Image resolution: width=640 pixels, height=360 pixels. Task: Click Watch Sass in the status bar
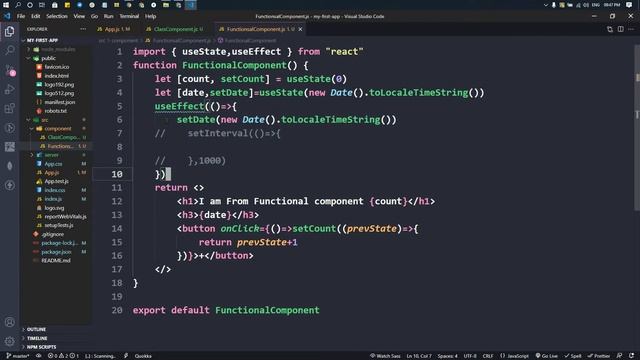click(385, 356)
